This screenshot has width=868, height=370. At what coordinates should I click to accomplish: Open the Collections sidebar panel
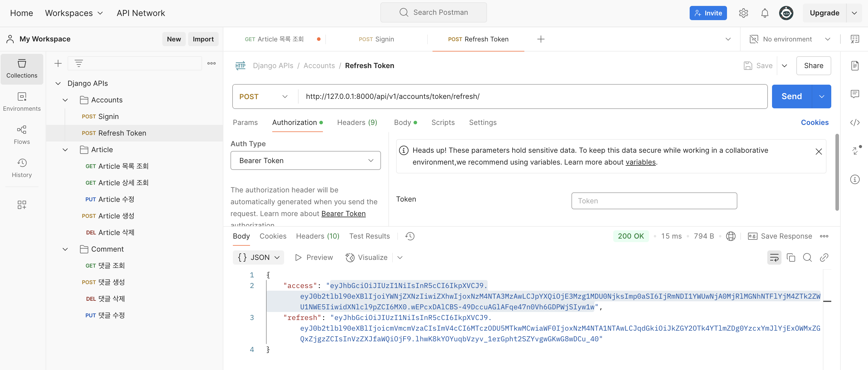coord(22,69)
